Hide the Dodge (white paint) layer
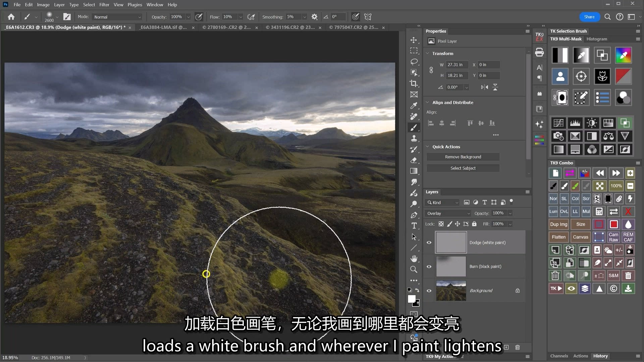Image resolution: width=644 pixels, height=362 pixels. pos(429,242)
